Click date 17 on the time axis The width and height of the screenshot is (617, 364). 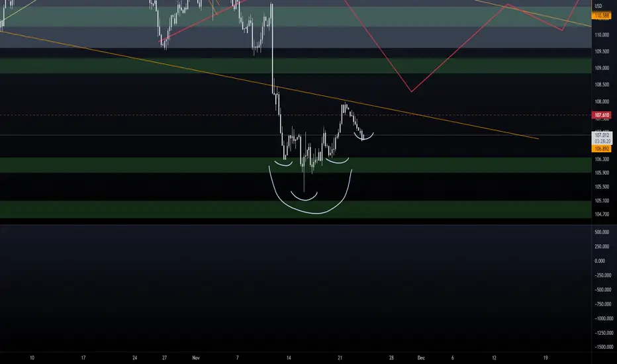(x=83, y=357)
